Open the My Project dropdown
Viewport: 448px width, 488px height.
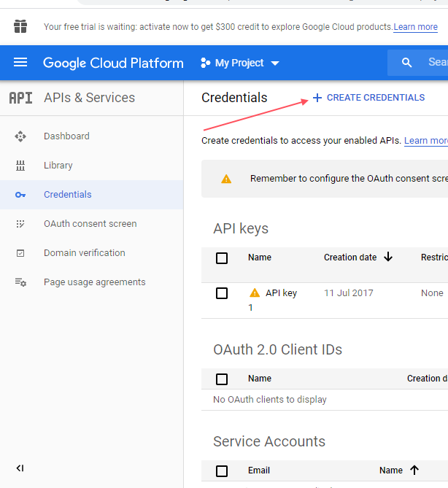(240, 63)
